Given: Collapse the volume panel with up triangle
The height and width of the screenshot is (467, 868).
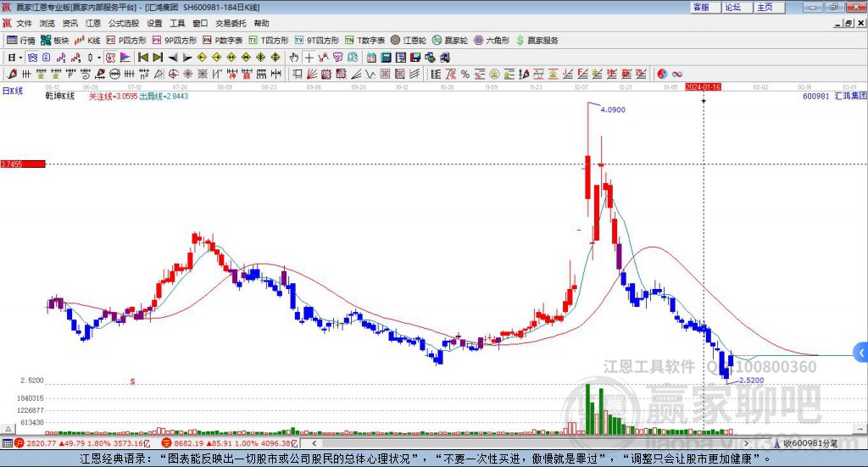Looking at the screenshot, I should [x=8, y=428].
